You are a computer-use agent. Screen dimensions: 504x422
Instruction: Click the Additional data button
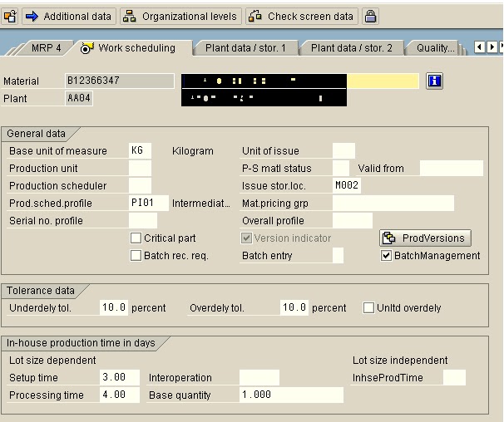click(68, 16)
